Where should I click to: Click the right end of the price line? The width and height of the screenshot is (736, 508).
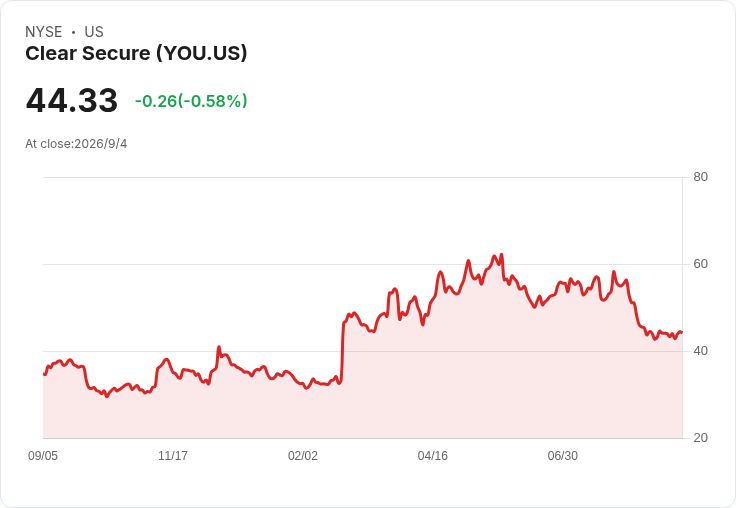pos(681,332)
